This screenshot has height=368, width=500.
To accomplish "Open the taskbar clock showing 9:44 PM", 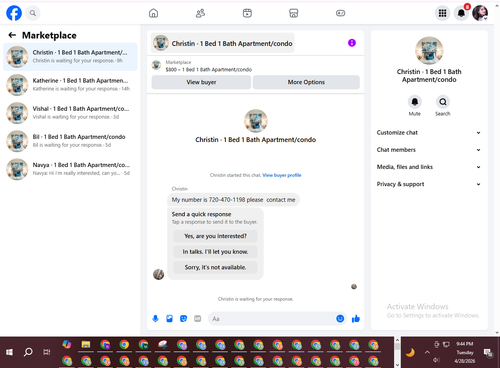I will coord(465,352).
